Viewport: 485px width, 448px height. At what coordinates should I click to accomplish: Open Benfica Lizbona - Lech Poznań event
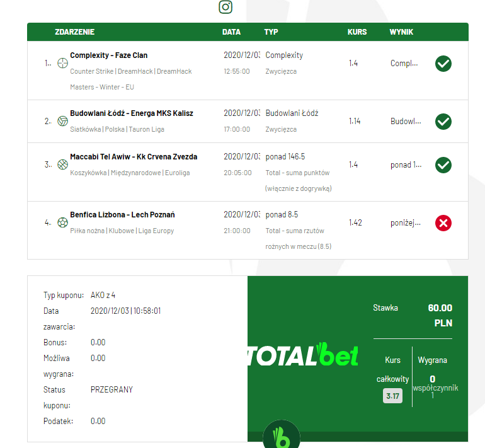tap(122, 215)
